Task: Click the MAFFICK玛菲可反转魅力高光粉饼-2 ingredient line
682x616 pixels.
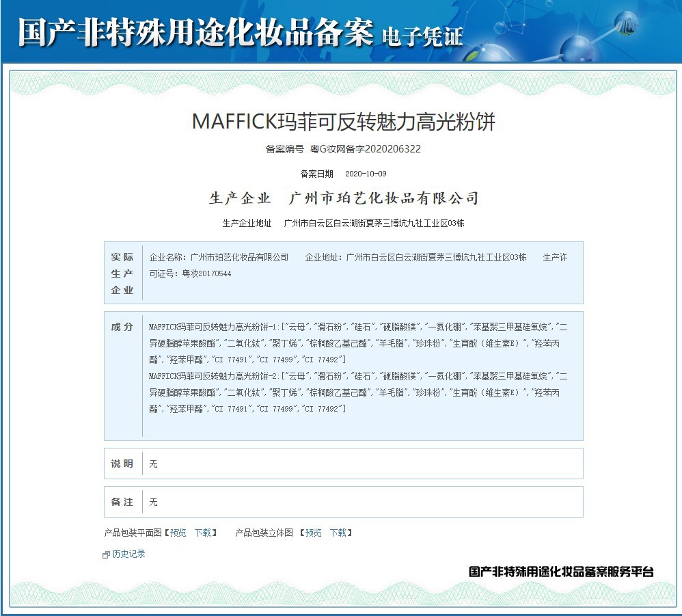Action: tap(358, 392)
